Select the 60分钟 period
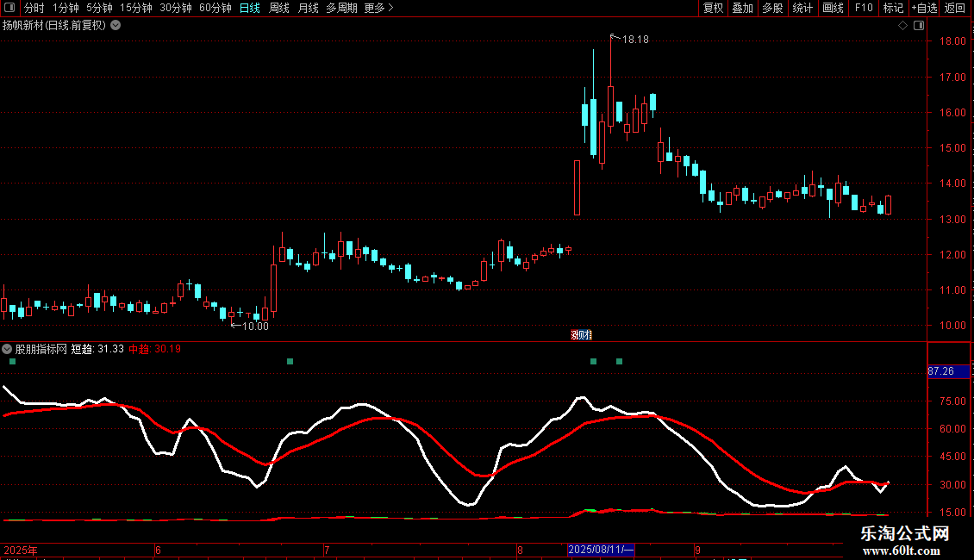 pos(215,8)
